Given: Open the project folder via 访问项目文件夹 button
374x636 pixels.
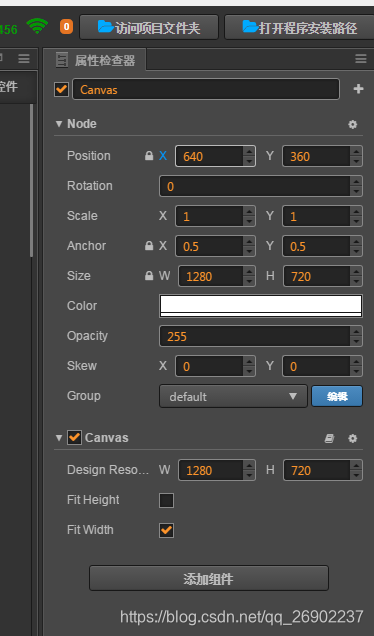Looking at the screenshot, I should 149,27.
